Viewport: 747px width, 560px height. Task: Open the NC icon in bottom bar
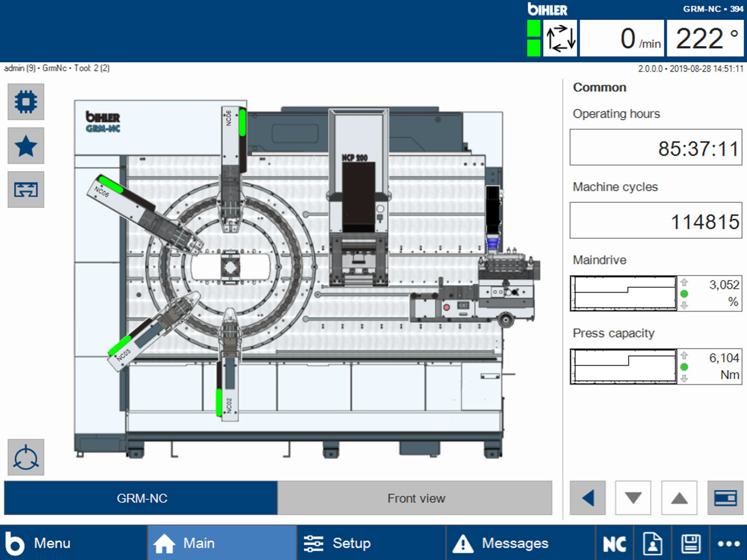(615, 544)
